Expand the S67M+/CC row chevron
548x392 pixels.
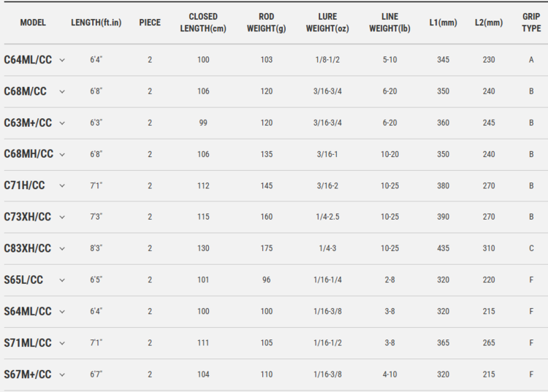point(62,374)
